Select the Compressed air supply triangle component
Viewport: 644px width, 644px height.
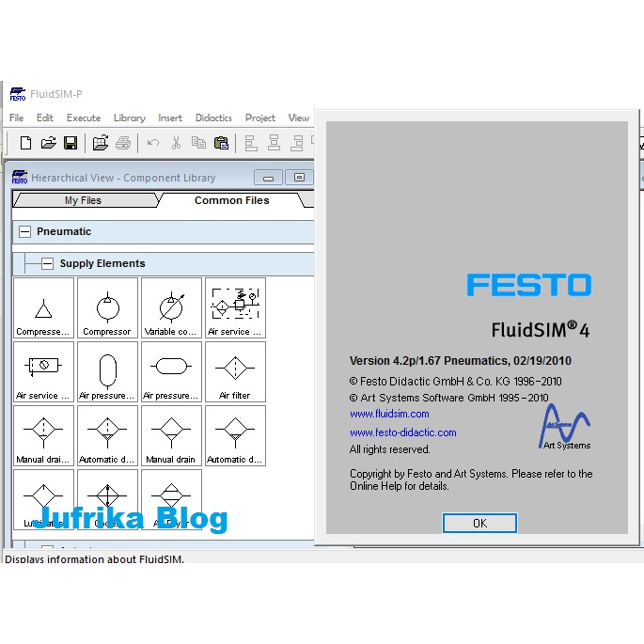click(x=43, y=308)
